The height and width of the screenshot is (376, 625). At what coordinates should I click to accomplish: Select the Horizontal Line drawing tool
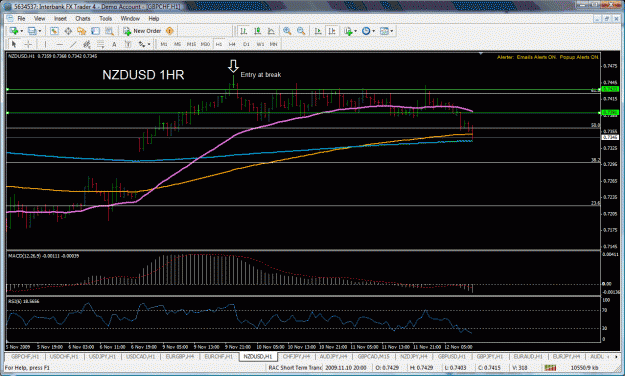tap(59, 44)
